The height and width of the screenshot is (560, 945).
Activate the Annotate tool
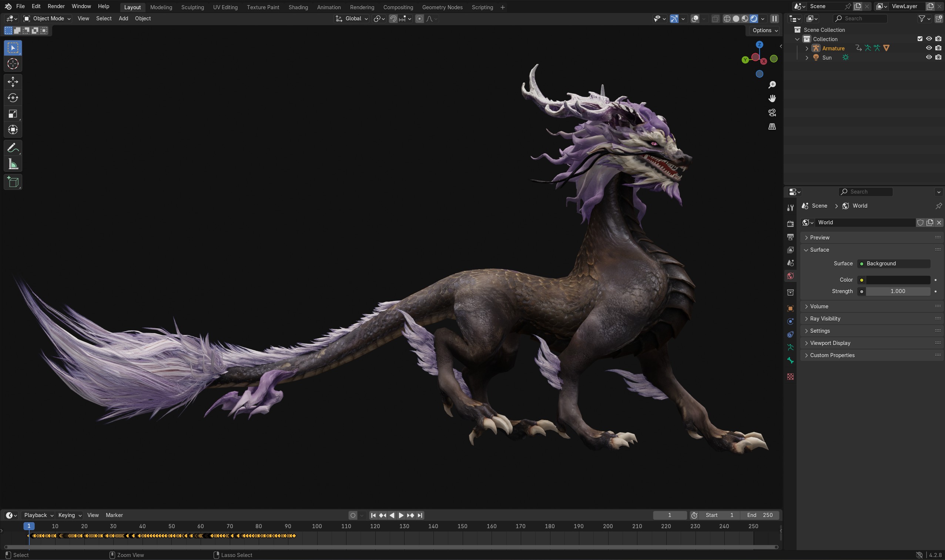point(13,148)
